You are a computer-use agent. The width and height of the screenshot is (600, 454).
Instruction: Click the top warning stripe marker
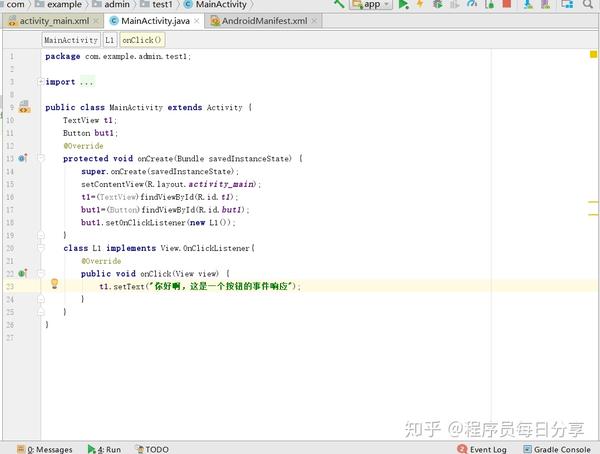pyautogui.click(x=593, y=202)
